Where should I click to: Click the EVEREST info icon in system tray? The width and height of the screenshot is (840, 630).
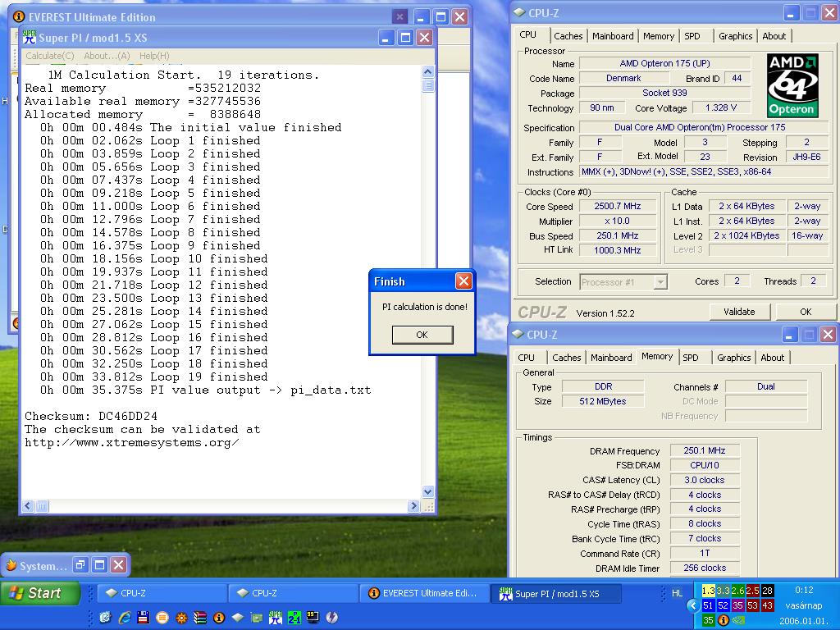724,620
